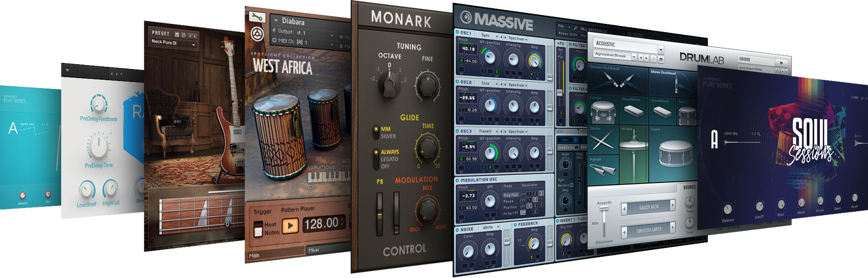Toggle the MM/Silver switch in Monark

374,132
